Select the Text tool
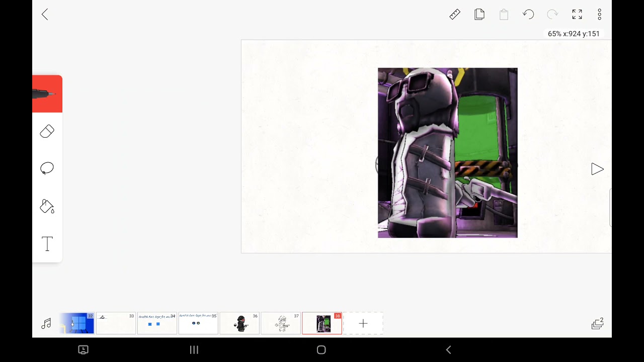 (x=47, y=244)
